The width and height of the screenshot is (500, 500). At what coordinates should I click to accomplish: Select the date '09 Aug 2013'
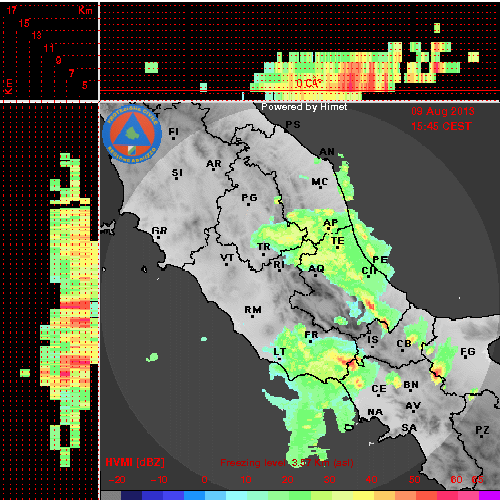pos(443,111)
